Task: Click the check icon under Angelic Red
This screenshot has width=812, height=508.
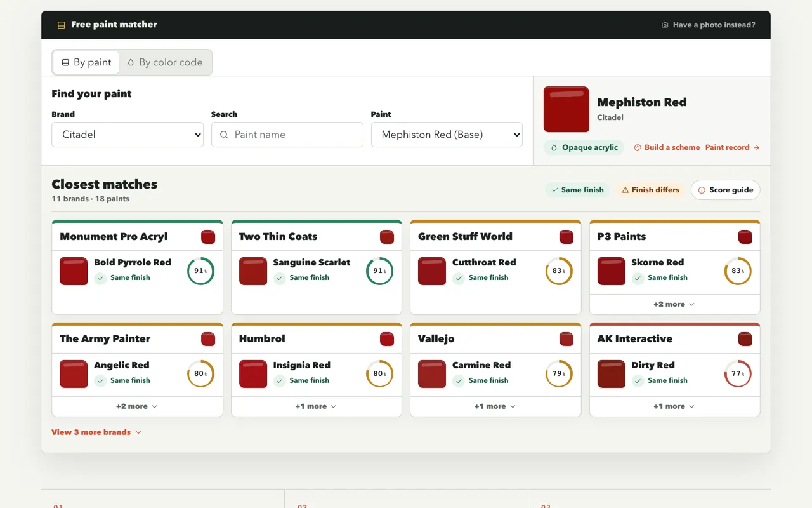Action: tap(100, 381)
